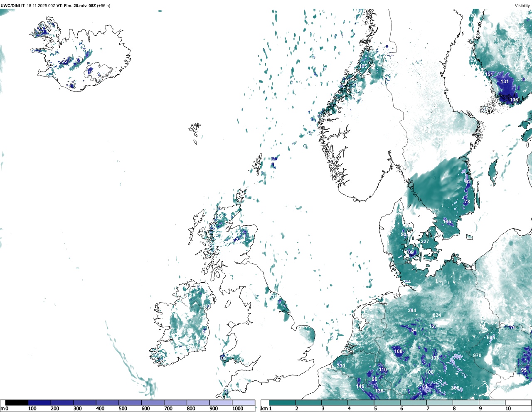Screen dimensions: 532x412
Task: Select the '136' visibility value
Action: click(379, 391)
